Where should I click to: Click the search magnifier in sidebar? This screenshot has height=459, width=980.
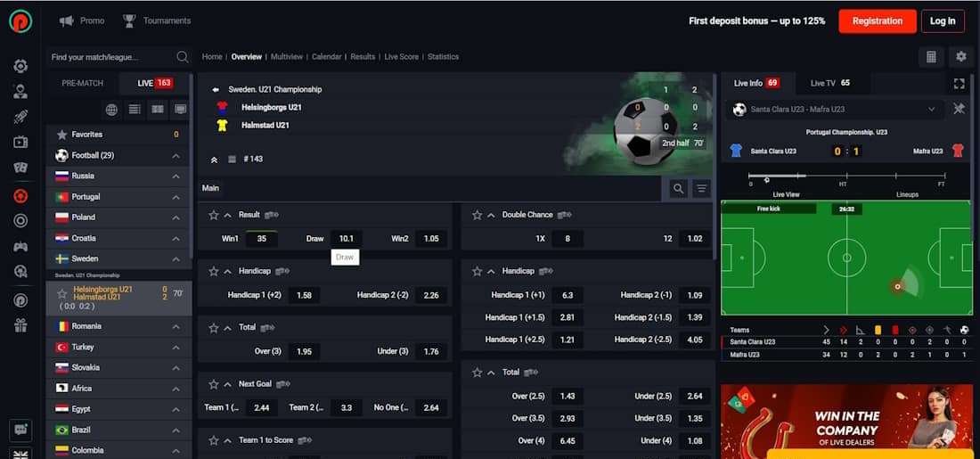click(183, 57)
